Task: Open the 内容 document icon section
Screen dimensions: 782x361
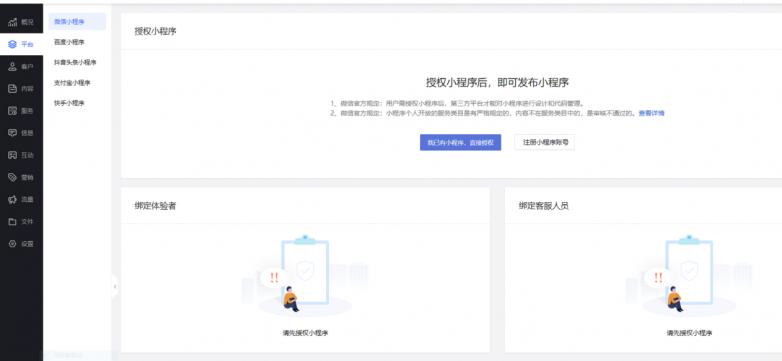Action: tap(12, 89)
